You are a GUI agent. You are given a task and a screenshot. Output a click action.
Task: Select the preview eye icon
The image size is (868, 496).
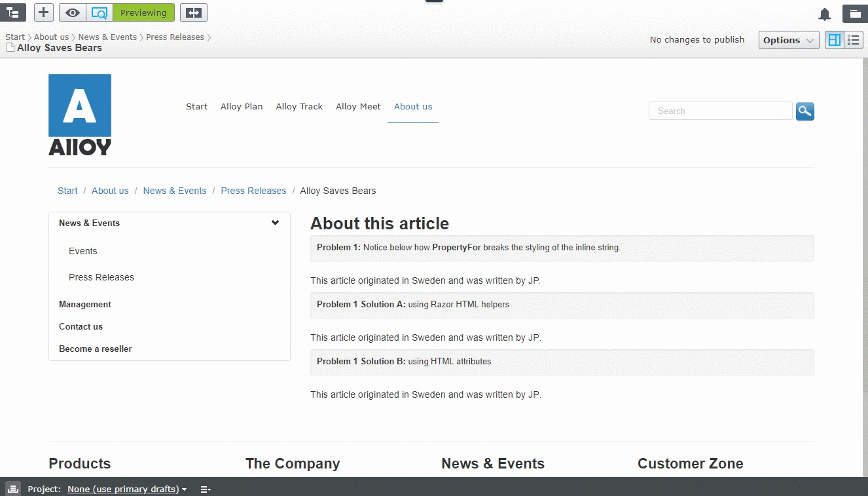pyautogui.click(x=72, y=12)
